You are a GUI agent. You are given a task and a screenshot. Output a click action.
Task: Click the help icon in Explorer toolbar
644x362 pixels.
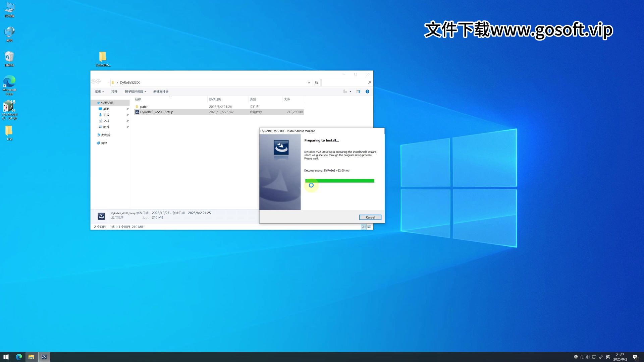pyautogui.click(x=367, y=92)
